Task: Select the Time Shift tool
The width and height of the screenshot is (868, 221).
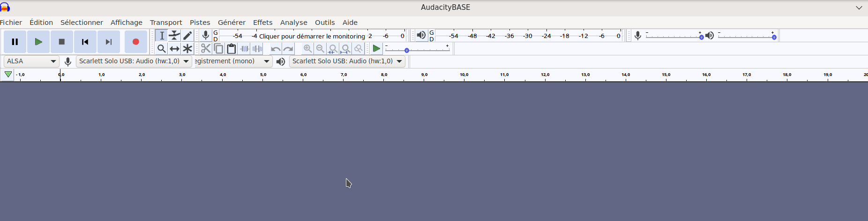Action: [174, 48]
